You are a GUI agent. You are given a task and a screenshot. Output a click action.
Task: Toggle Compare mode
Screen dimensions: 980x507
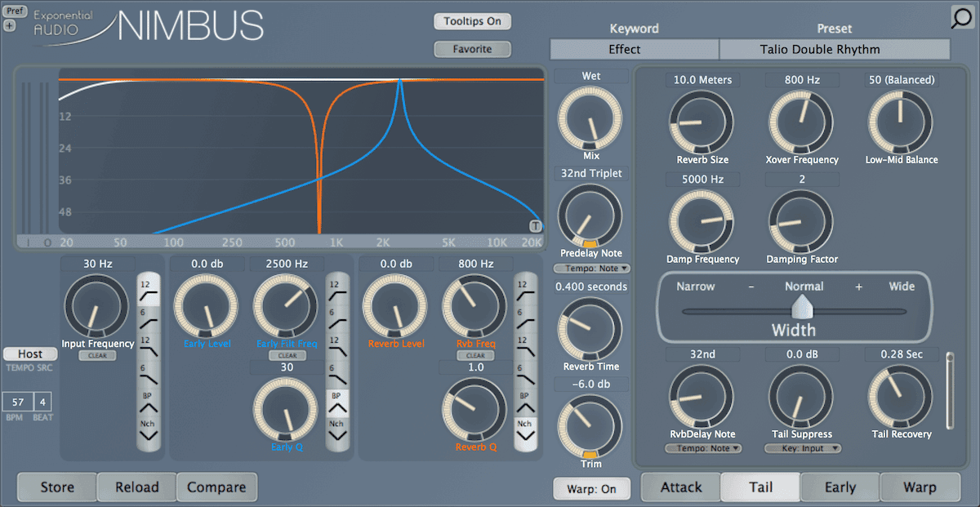(x=216, y=487)
